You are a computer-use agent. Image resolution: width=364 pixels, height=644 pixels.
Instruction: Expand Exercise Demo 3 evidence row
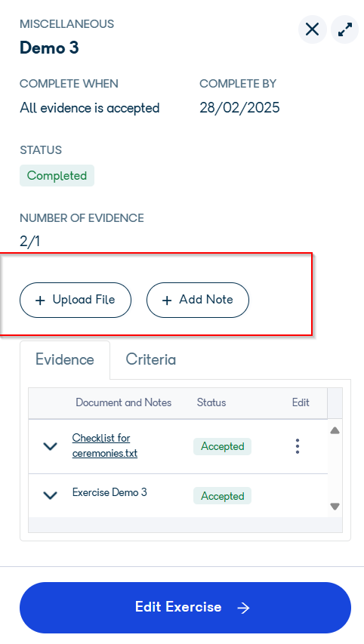pos(50,496)
